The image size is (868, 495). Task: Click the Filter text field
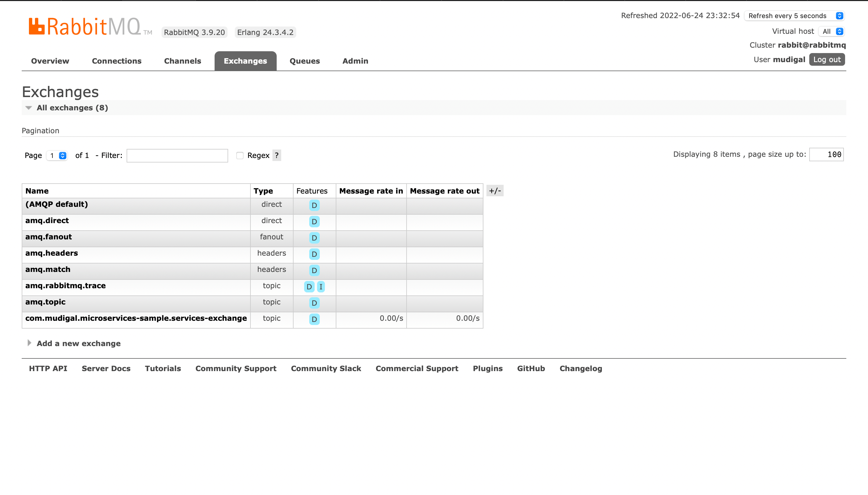tap(177, 156)
